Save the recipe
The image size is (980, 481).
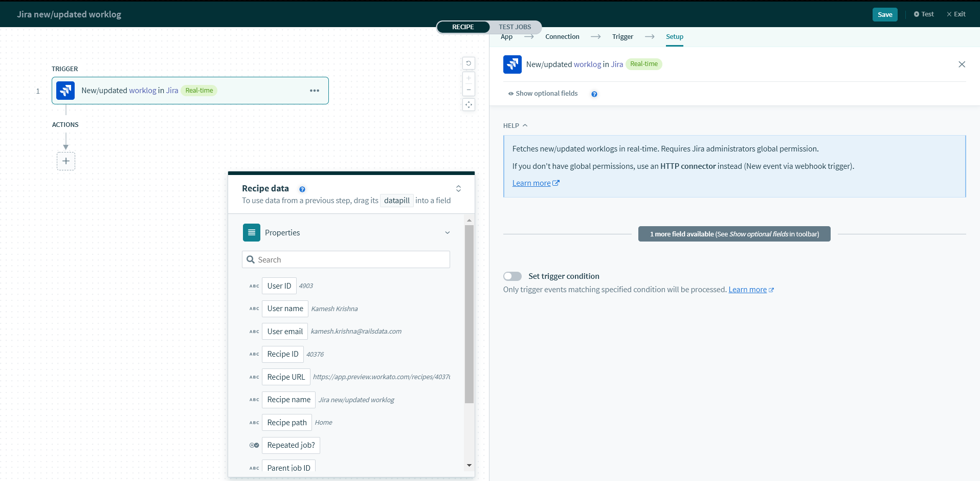point(884,14)
